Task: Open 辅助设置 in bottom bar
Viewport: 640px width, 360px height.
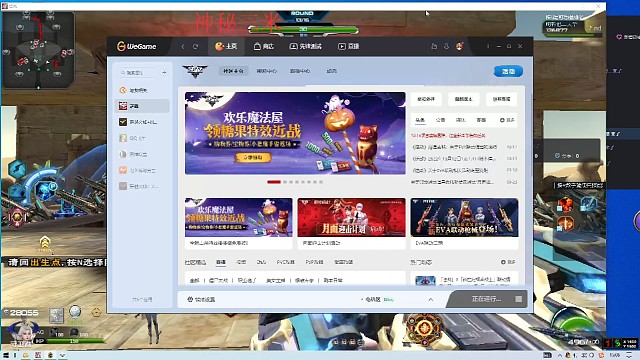Action: (201, 300)
